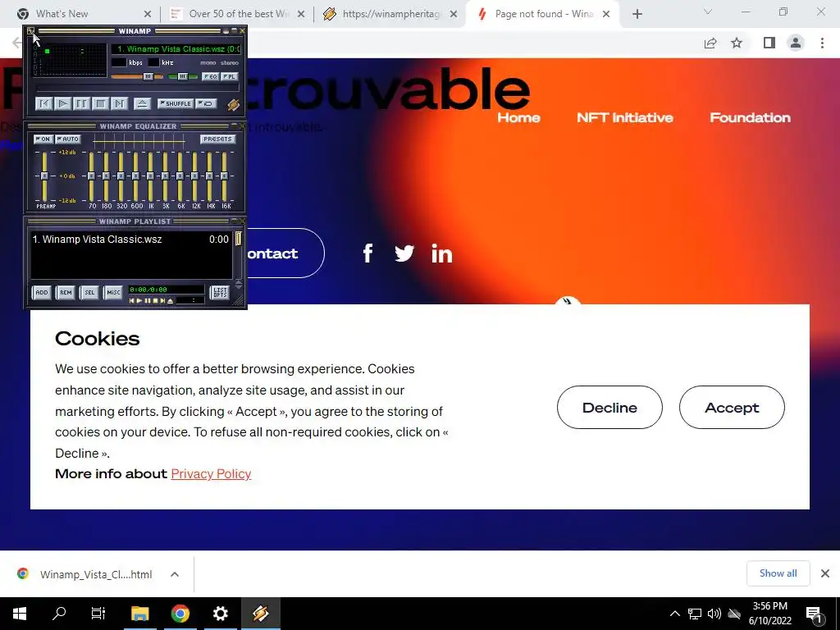Viewport: 840px width, 630px height.
Task: Click Show all downloads
Action: pyautogui.click(x=778, y=573)
